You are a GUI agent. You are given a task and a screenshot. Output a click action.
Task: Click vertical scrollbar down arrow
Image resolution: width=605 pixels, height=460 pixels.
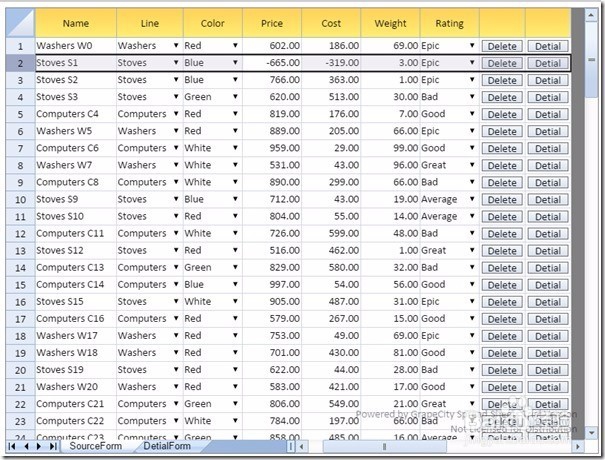click(591, 432)
